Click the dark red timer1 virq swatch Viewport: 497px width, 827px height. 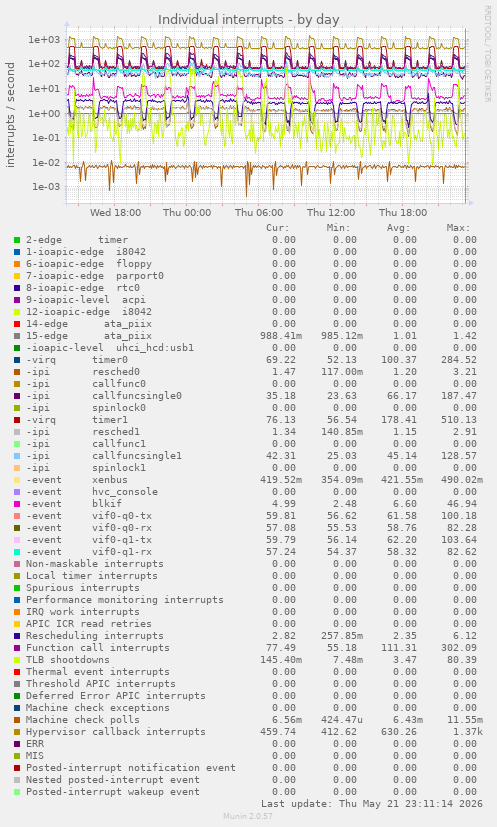(x=17, y=420)
